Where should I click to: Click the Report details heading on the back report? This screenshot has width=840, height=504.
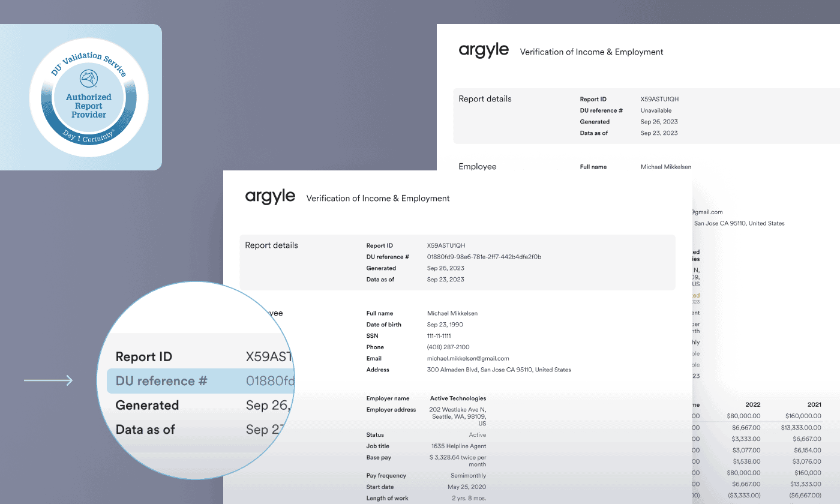(485, 99)
